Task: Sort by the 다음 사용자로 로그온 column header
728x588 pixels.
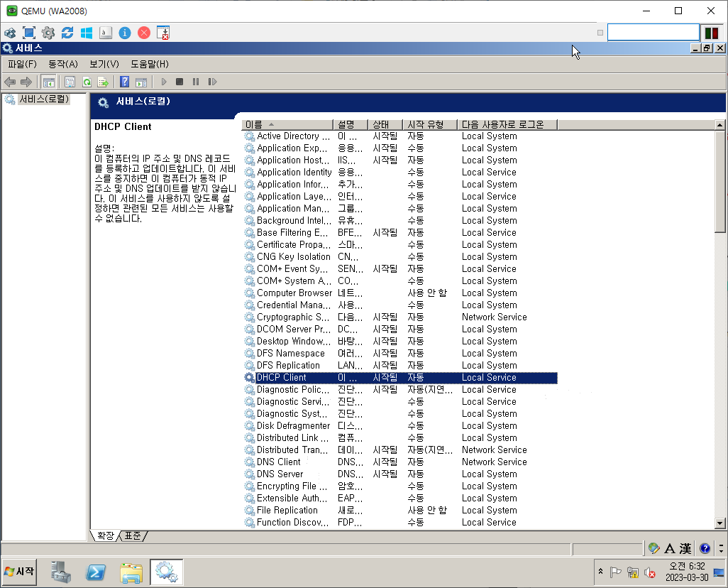Action: [507, 124]
